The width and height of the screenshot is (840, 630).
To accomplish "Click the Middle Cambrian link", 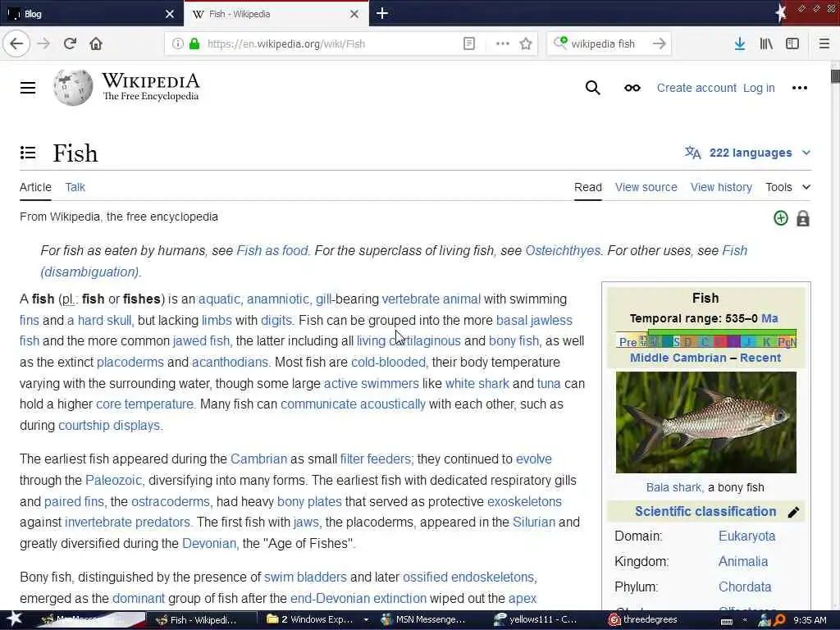I will [678, 358].
